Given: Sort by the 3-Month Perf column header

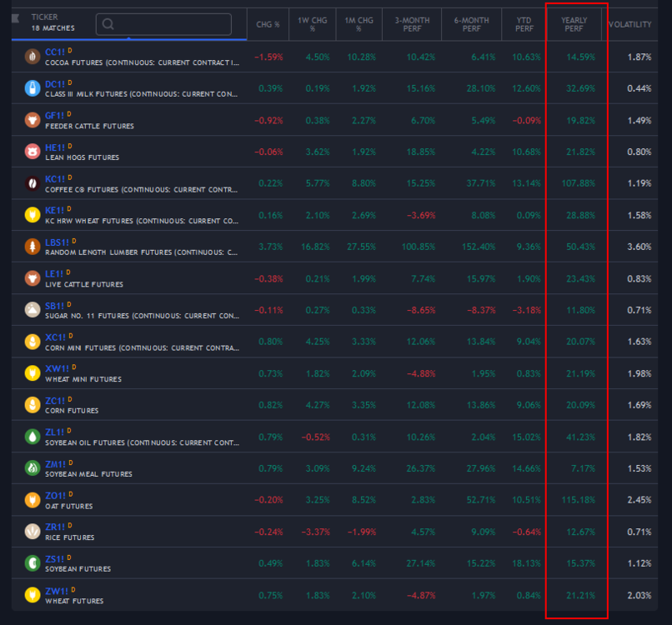Looking at the screenshot, I should (408, 24).
